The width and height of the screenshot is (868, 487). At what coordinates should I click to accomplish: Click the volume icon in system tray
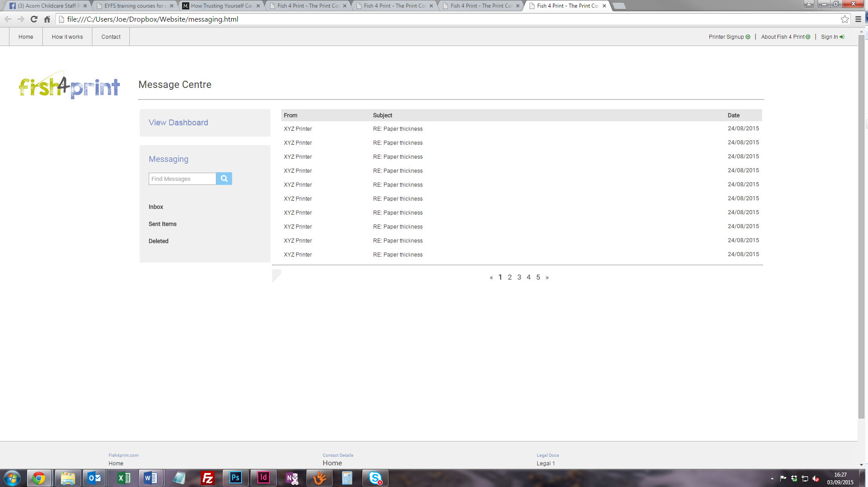tap(816, 478)
